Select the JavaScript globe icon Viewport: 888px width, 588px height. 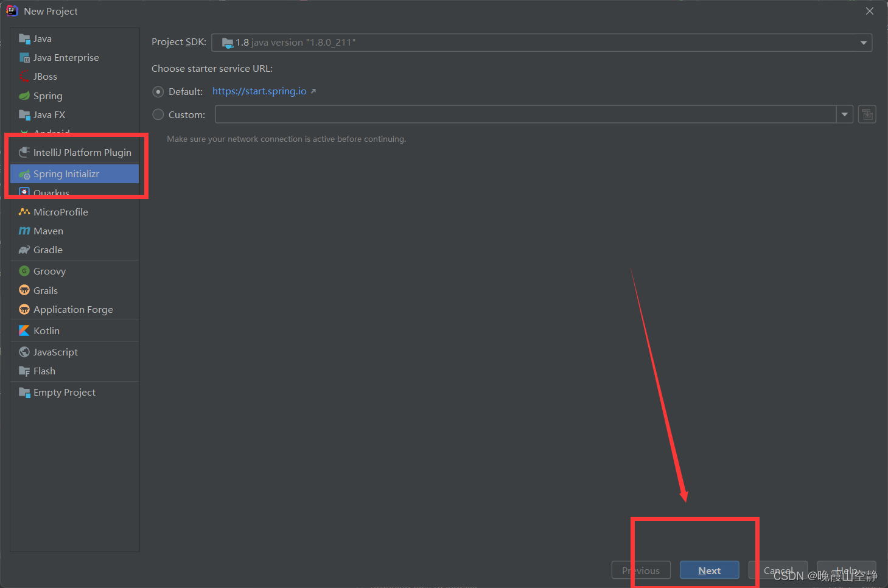point(24,352)
